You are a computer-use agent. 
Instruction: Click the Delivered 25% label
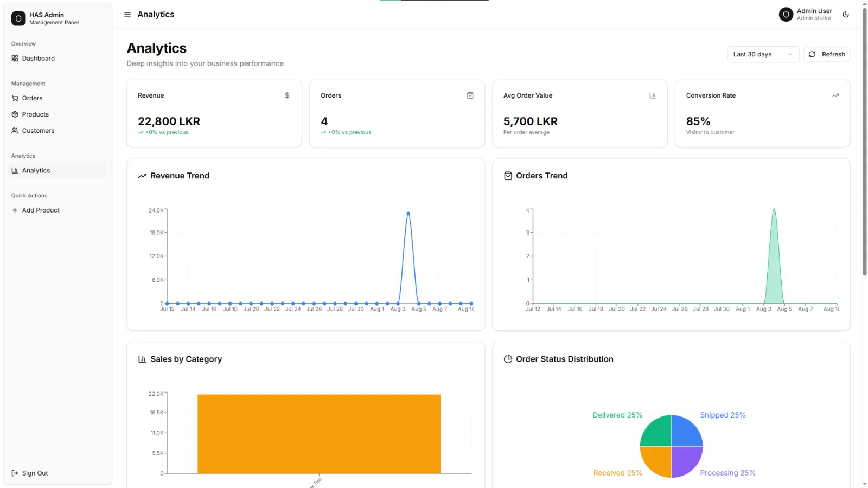point(617,415)
